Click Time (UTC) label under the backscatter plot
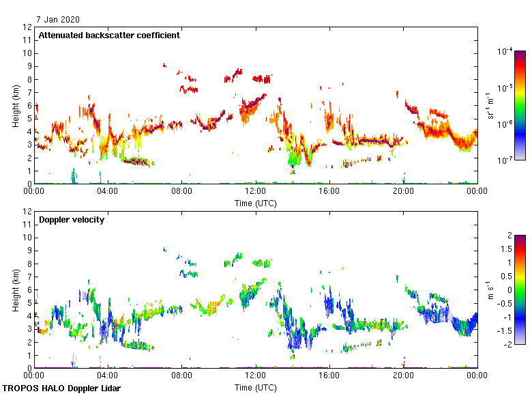 256,203
